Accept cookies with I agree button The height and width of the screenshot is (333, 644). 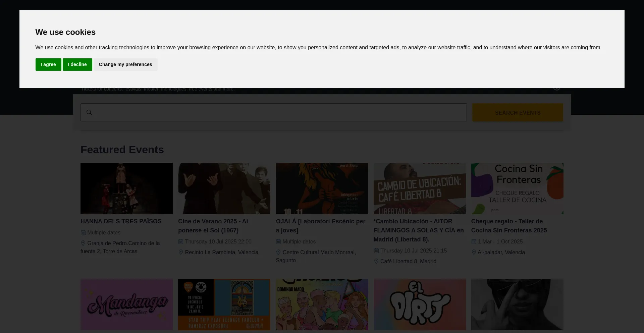[48, 64]
